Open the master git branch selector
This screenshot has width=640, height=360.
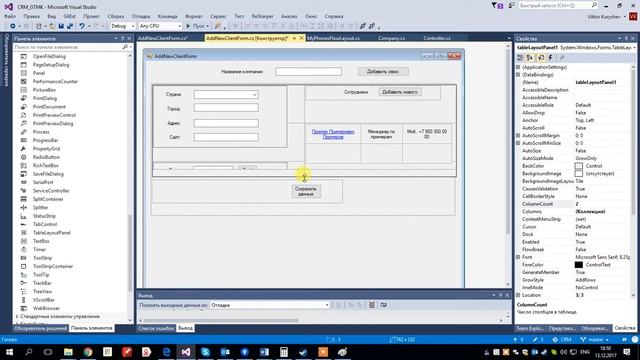(595, 340)
